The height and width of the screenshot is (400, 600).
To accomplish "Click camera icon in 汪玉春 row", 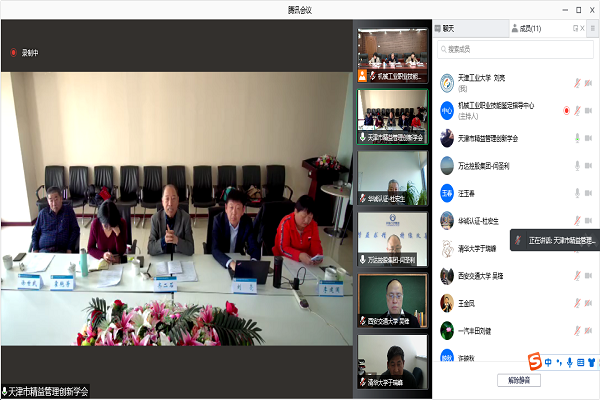I will (589, 193).
